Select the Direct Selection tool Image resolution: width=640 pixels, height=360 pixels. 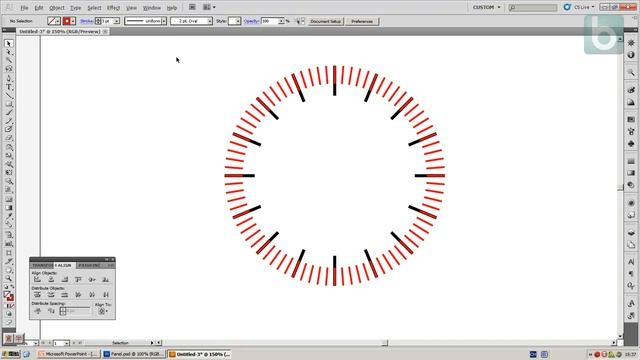point(9,52)
